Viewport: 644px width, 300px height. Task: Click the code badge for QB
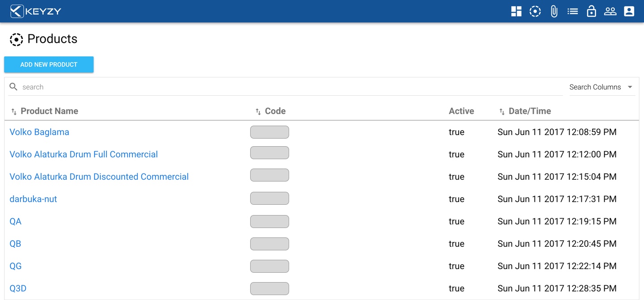pyautogui.click(x=269, y=244)
